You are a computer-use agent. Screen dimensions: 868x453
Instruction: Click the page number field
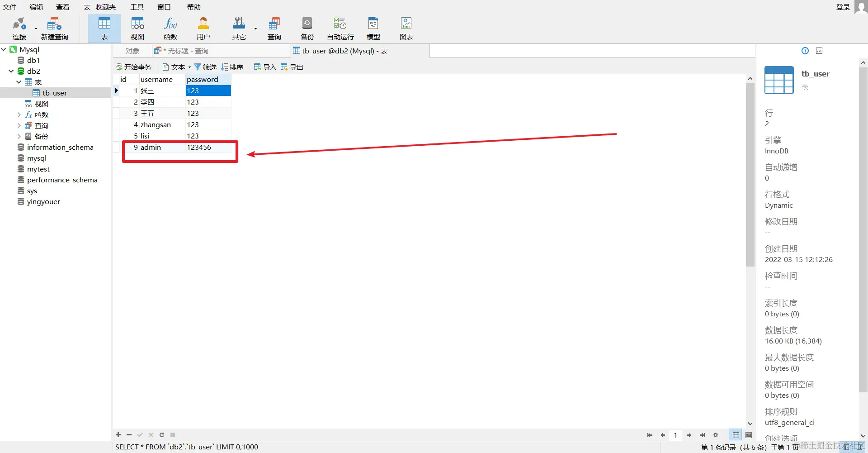675,435
